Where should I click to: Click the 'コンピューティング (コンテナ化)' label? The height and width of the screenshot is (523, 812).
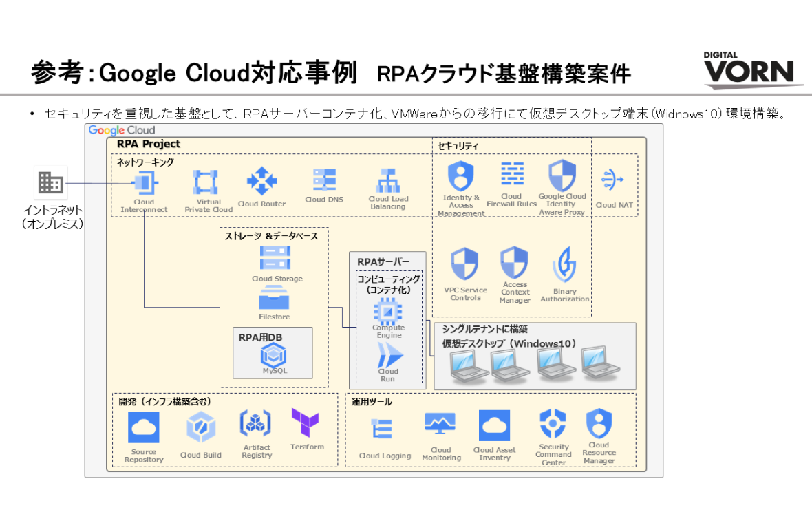coord(389,284)
